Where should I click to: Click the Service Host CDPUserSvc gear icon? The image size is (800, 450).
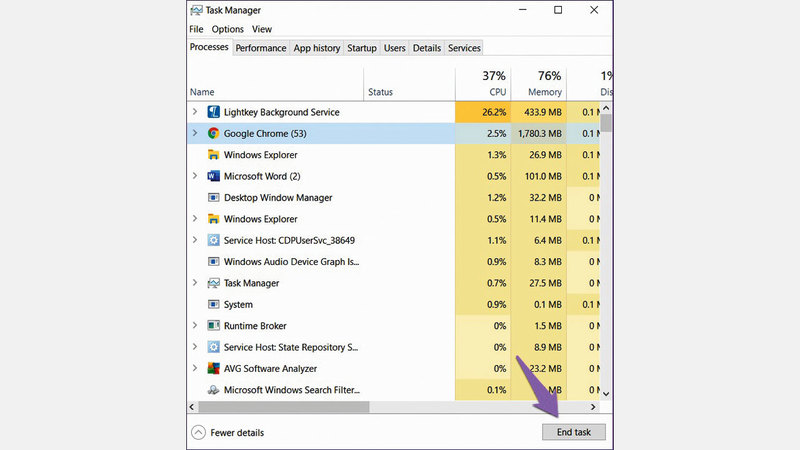[213, 240]
